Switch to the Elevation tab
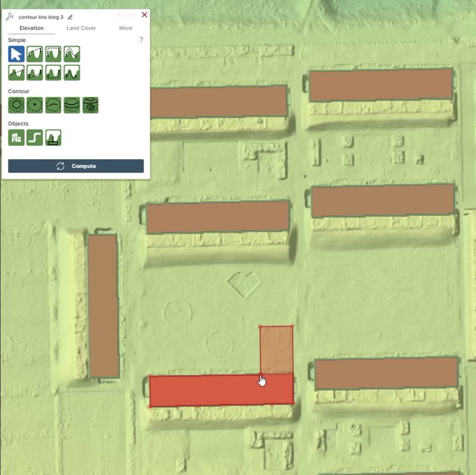The width and height of the screenshot is (476, 475). pos(32,28)
